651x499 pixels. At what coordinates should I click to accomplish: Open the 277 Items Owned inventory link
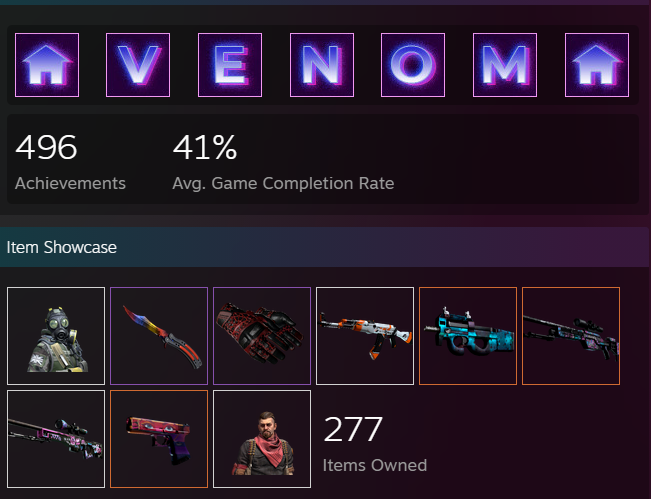(375, 444)
